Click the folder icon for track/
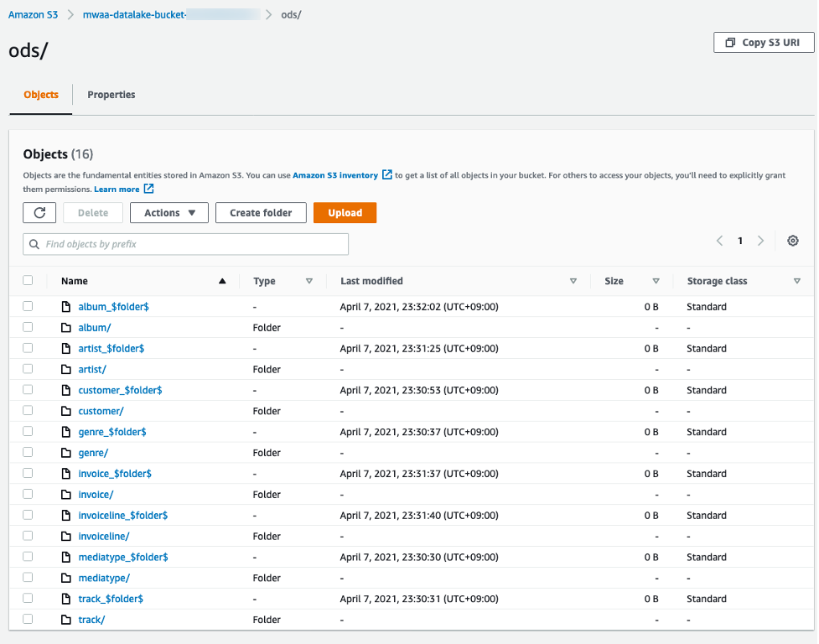The image size is (819, 644). tap(66, 620)
